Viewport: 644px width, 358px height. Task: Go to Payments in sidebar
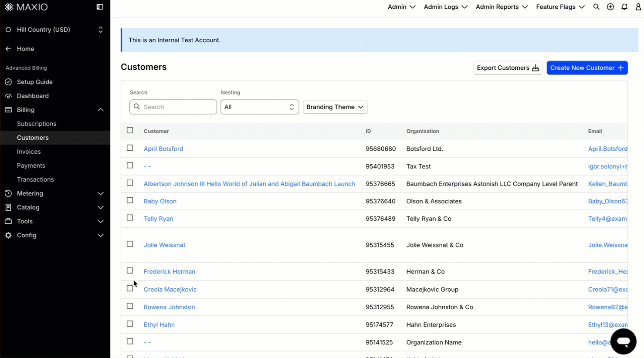point(31,165)
